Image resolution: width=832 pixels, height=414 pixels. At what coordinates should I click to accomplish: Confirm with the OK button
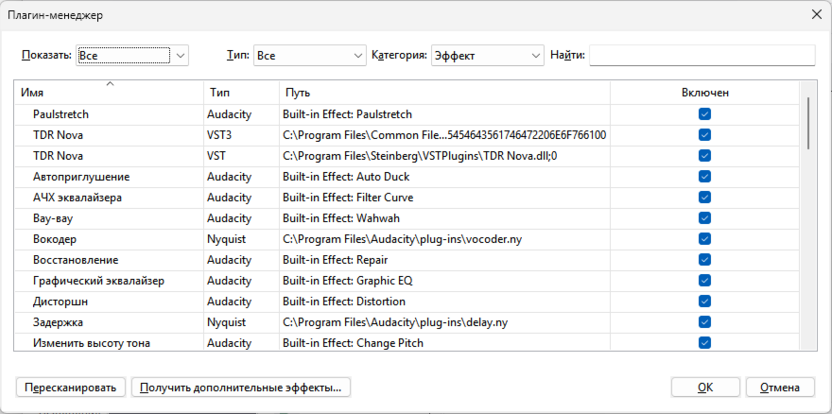pyautogui.click(x=705, y=387)
